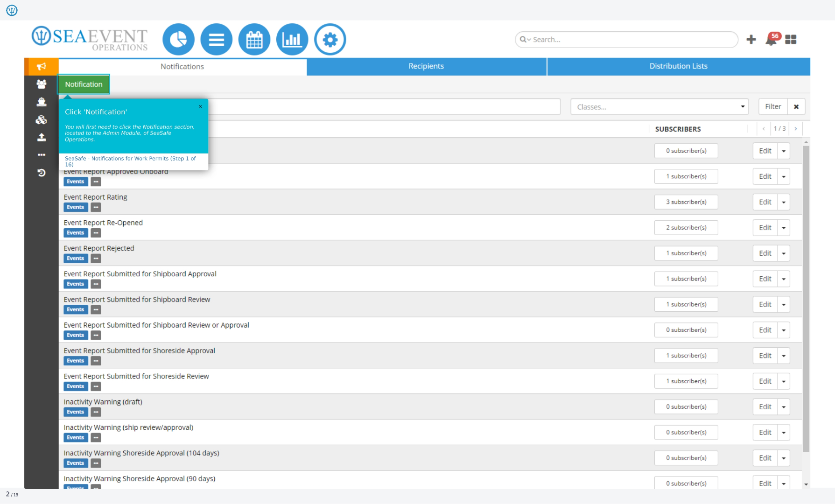Open the bar chart reports icon
The image size is (835, 504).
coord(292,40)
